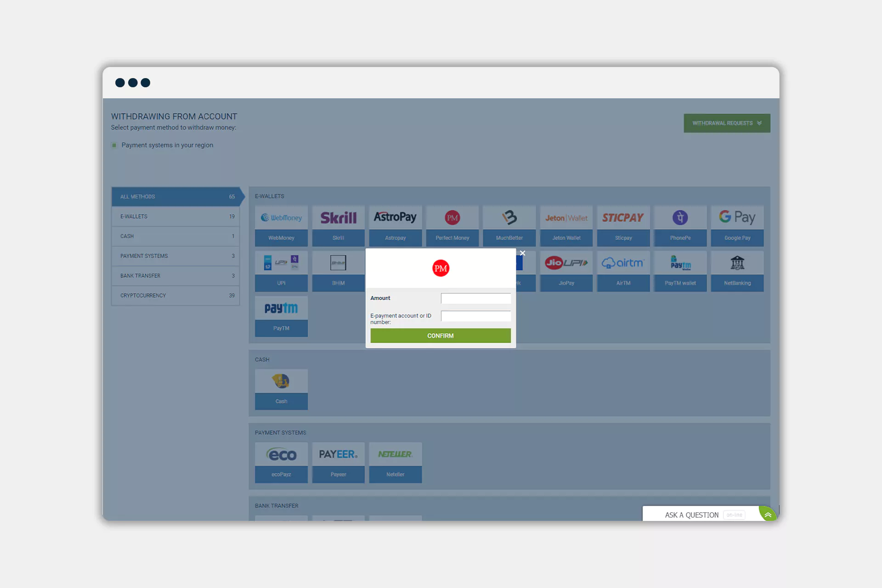
Task: Click the Ask a Question label
Action: point(691,515)
